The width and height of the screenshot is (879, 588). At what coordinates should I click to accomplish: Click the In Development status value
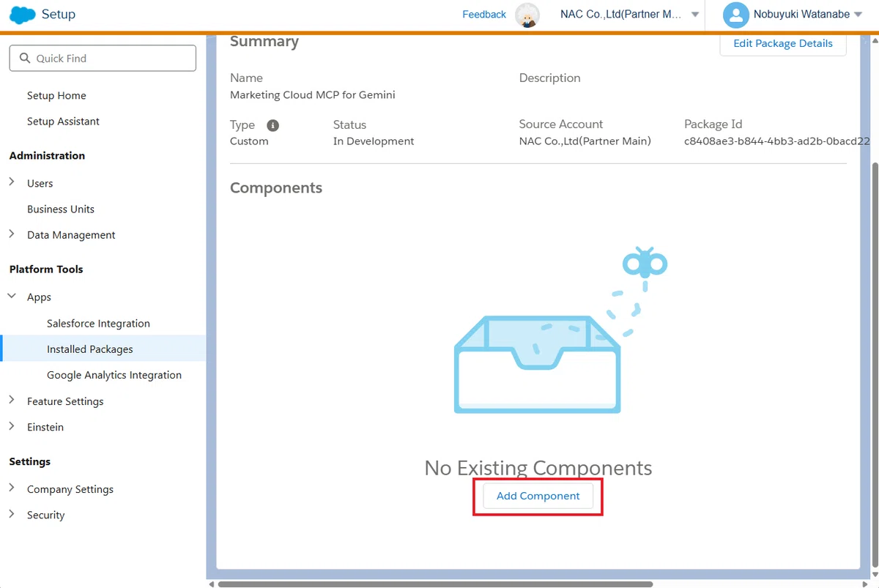[x=374, y=141]
